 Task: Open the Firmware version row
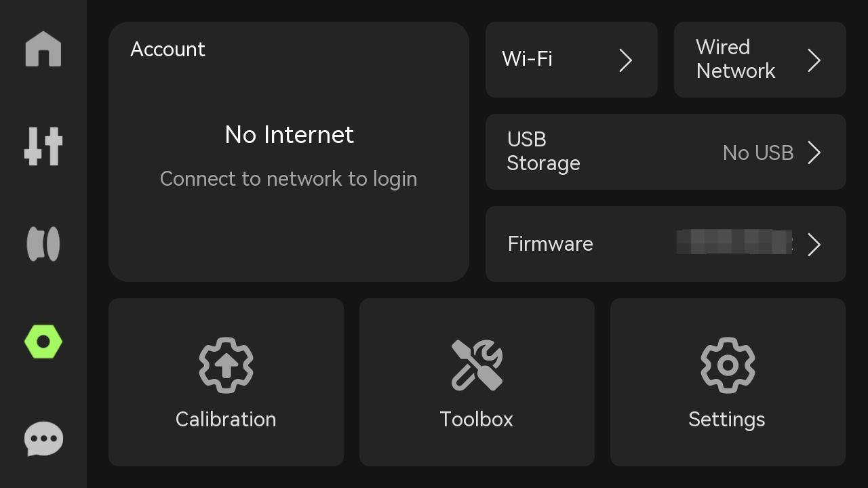pyautogui.click(x=666, y=244)
